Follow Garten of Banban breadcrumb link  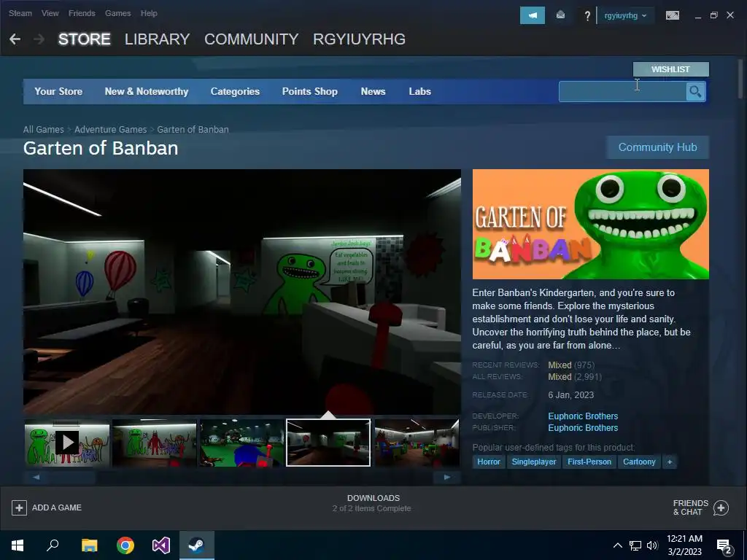193,130
